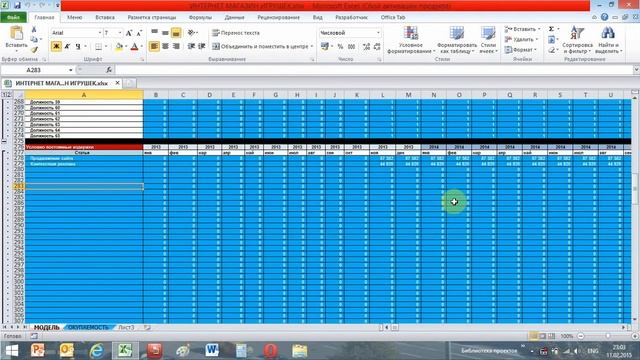
Task: Open Find and Select (Найти и выделить)
Action: pyautogui.click(x=608, y=40)
